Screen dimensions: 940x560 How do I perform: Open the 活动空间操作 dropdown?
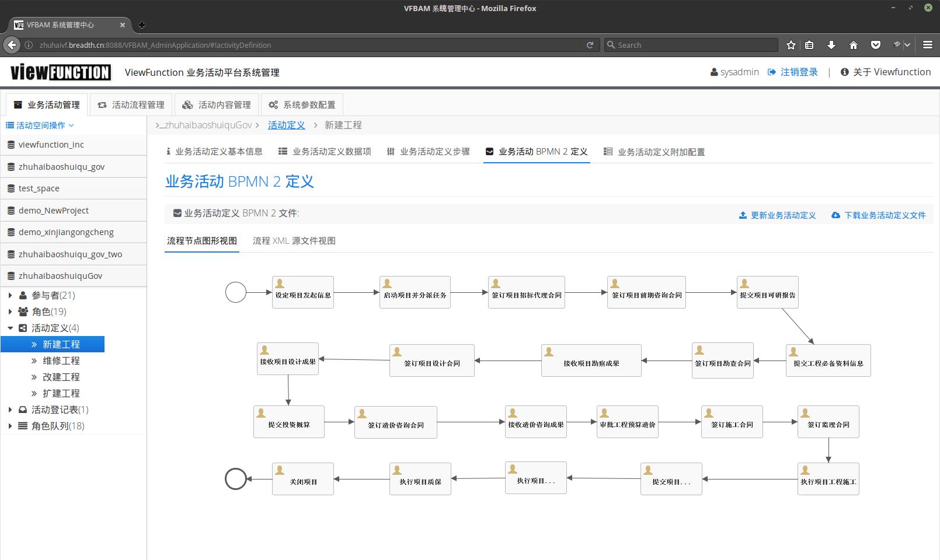click(x=40, y=125)
